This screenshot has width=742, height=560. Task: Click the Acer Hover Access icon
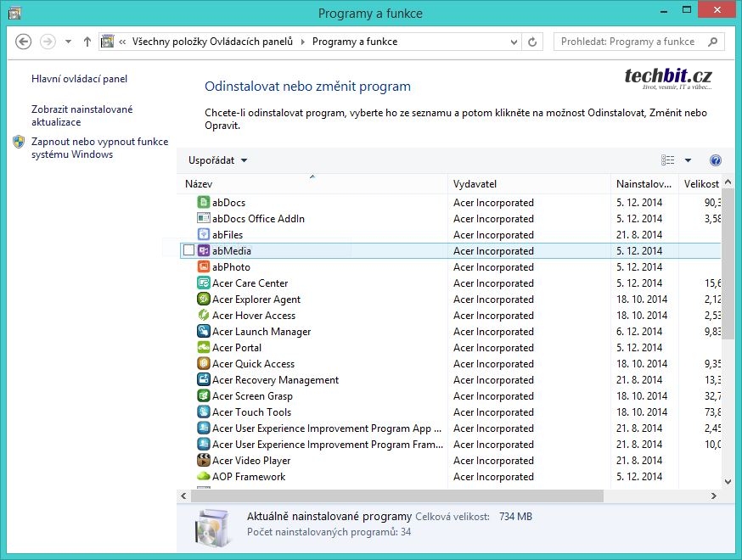(204, 315)
